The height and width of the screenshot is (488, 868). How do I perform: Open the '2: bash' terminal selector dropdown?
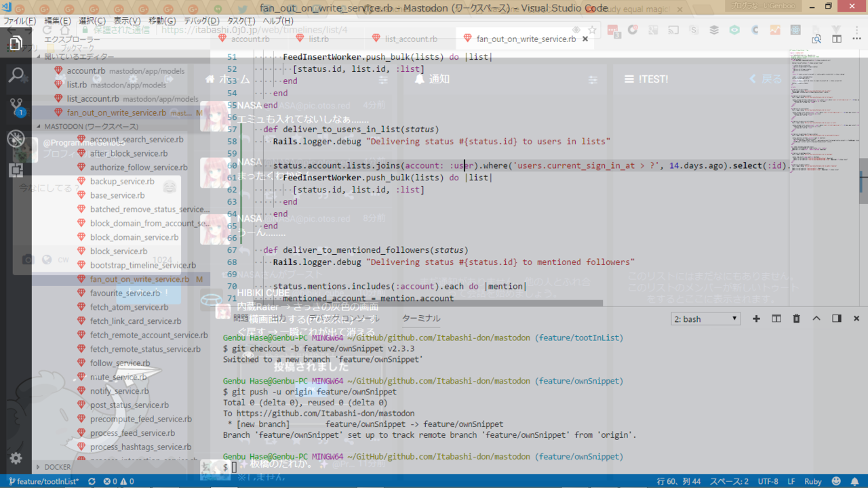click(706, 319)
